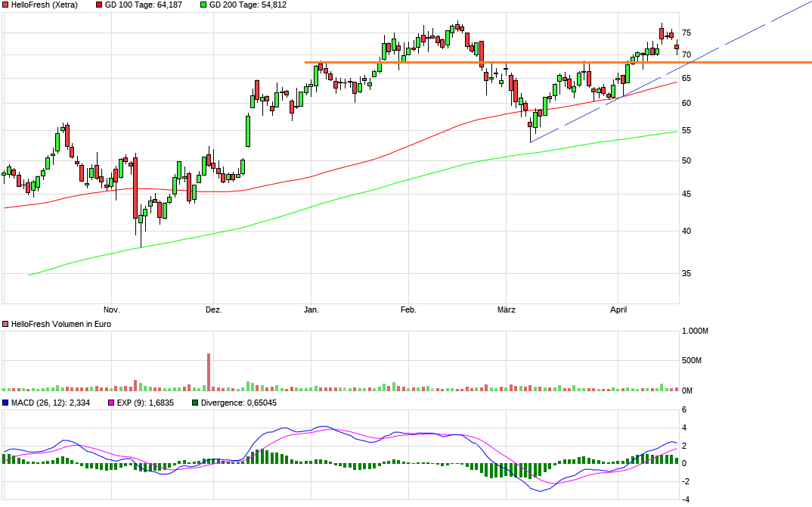812x507 pixels.
Task: Click the price axis value 45
Action: tap(686, 194)
